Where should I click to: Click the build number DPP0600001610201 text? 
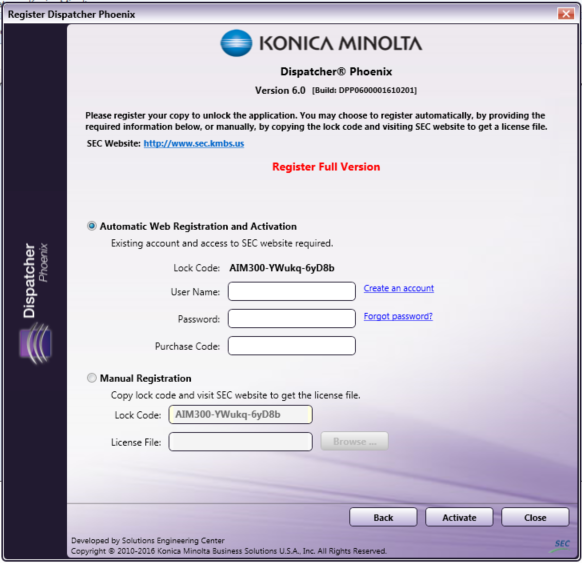coord(364,91)
